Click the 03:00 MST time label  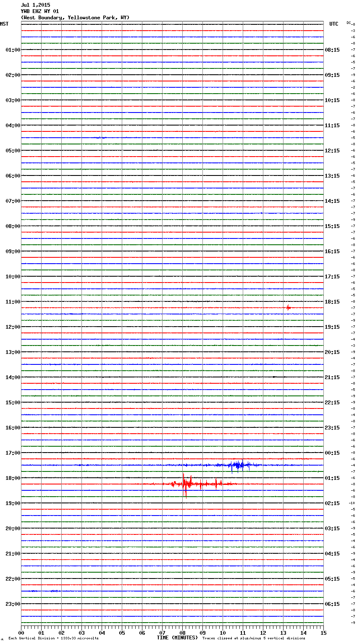[x=13, y=100]
